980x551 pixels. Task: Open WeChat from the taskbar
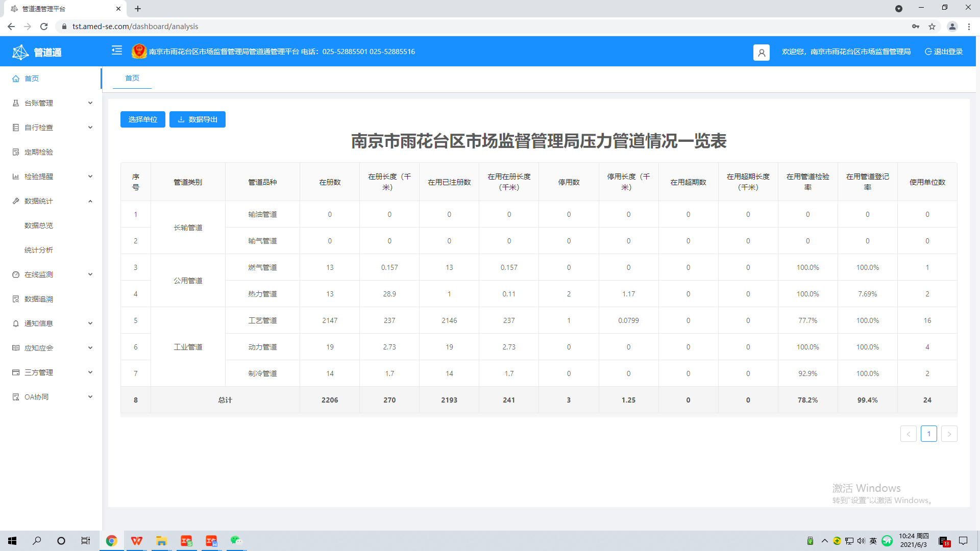coord(235,541)
